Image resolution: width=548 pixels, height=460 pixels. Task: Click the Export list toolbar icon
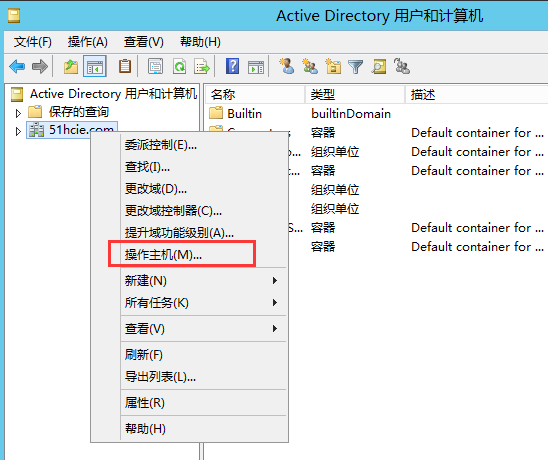[202, 66]
